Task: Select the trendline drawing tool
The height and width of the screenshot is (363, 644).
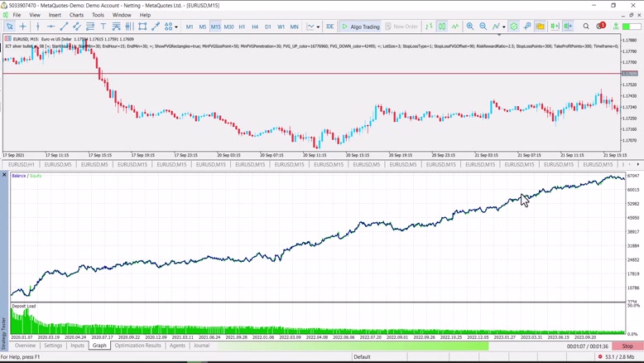Action: point(64,27)
